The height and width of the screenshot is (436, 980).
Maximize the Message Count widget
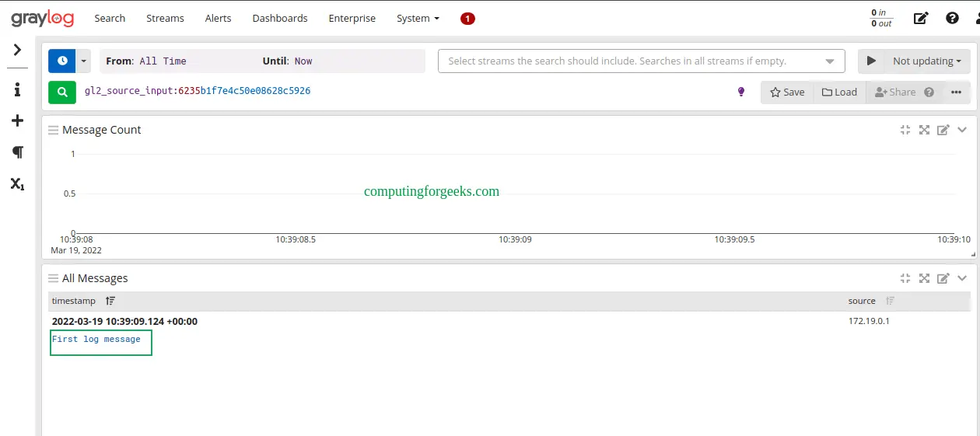pos(924,130)
